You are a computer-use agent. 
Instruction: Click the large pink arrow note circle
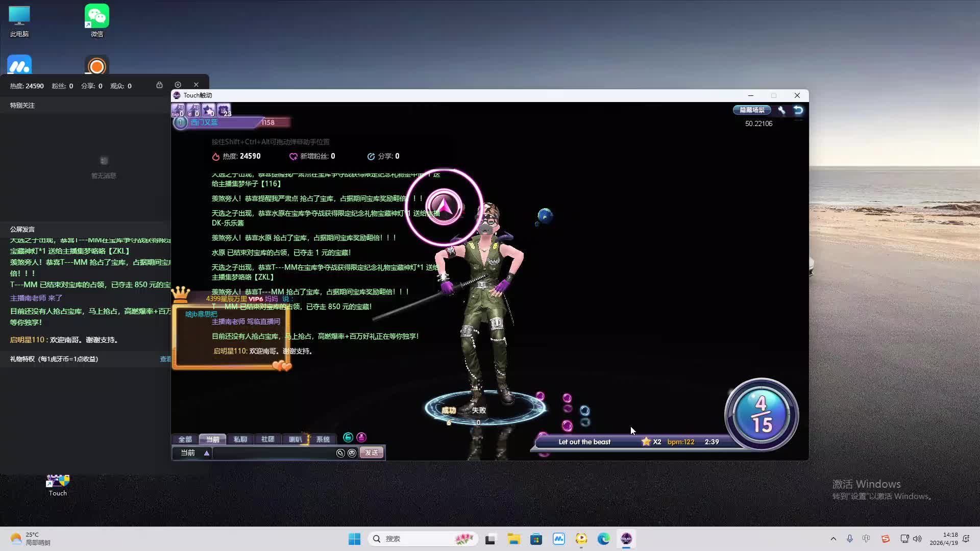[x=444, y=207]
